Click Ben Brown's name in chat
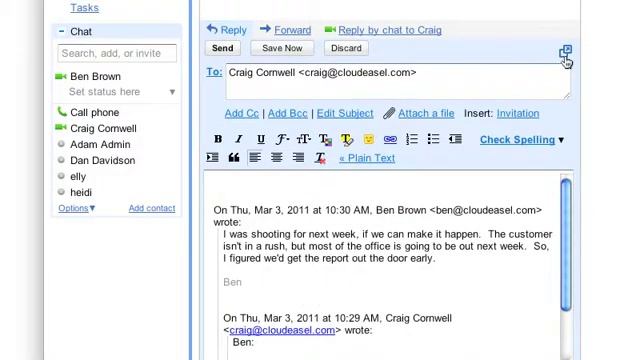This screenshot has height=360, width=640. tap(96, 76)
